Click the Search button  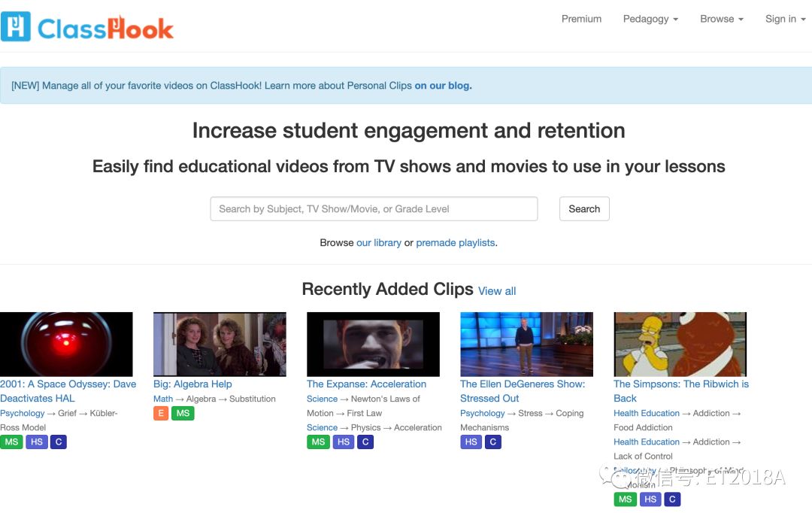click(x=584, y=209)
